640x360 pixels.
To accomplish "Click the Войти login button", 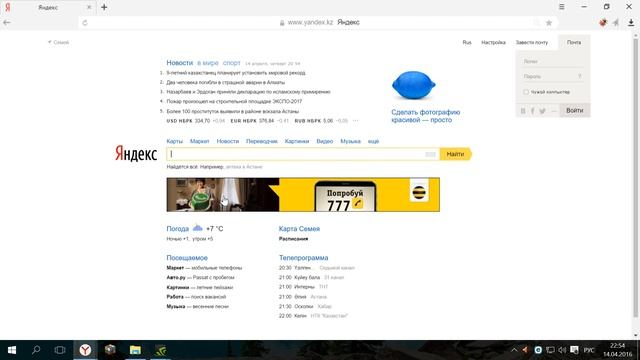I will point(575,111).
